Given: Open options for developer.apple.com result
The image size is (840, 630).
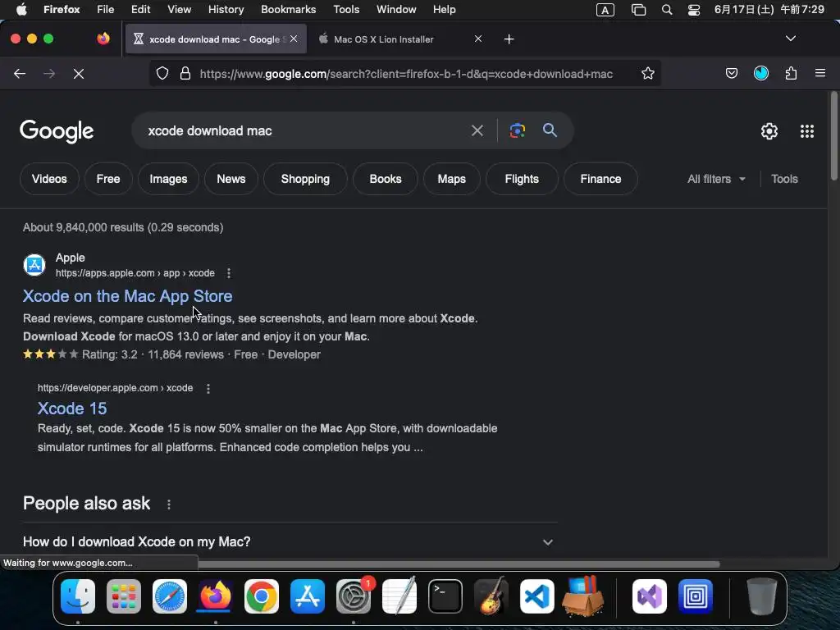Looking at the screenshot, I should 208,388.
